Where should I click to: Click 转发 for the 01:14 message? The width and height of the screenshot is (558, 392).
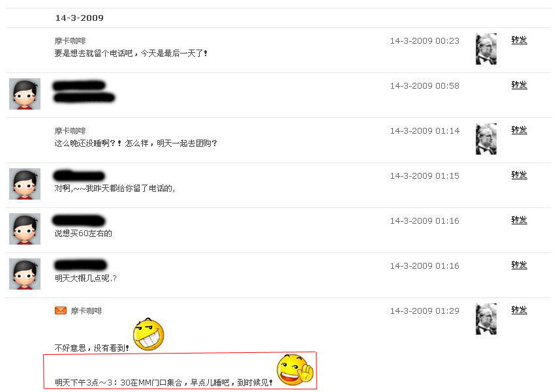click(x=519, y=130)
